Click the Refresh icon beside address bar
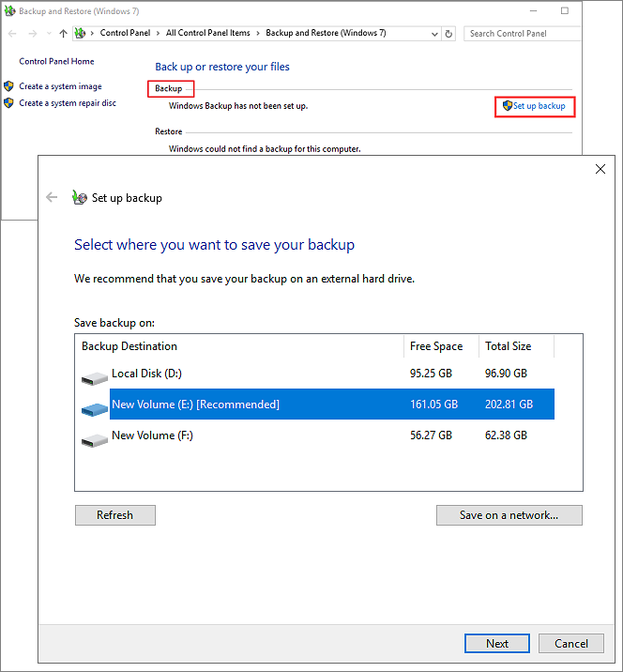 click(449, 34)
